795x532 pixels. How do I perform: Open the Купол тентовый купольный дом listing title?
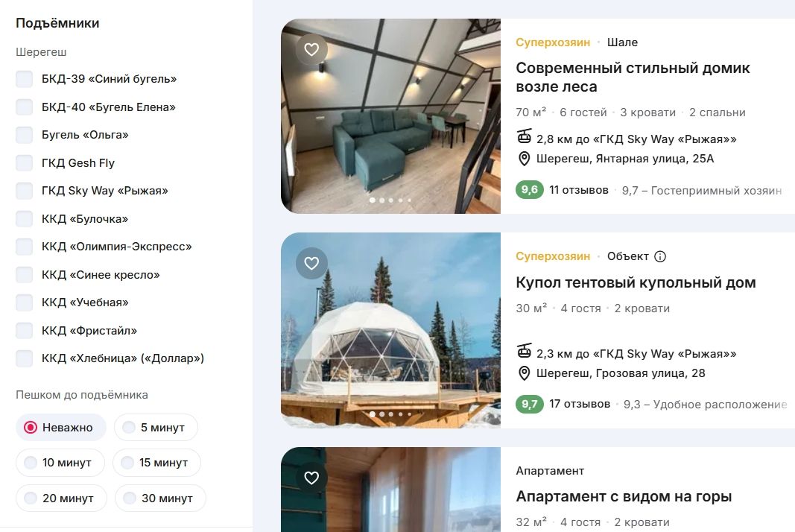(636, 282)
